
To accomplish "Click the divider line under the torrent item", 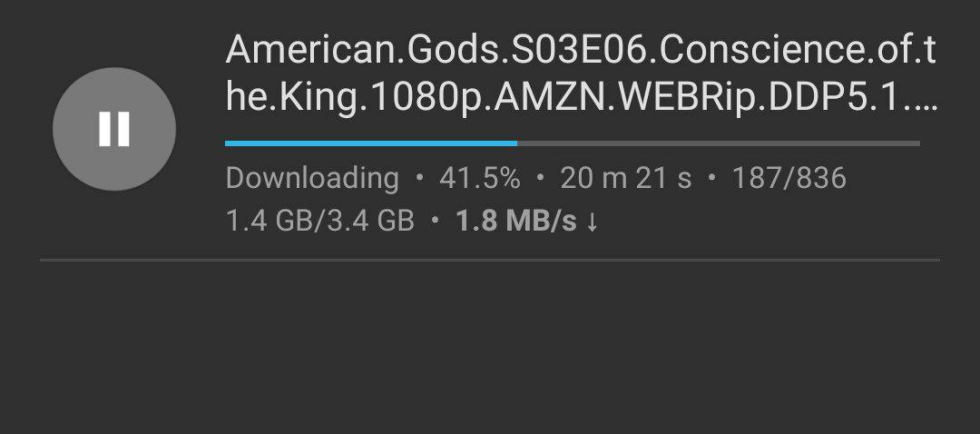I will (x=489, y=260).
